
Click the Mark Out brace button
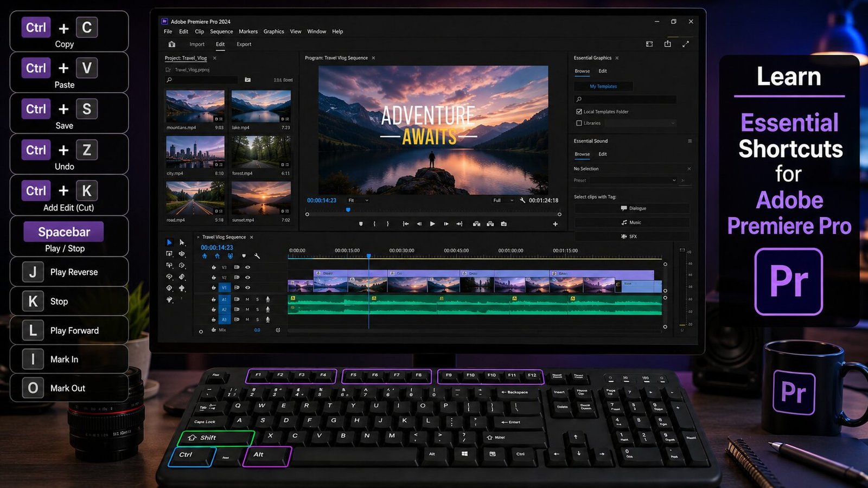coord(387,223)
